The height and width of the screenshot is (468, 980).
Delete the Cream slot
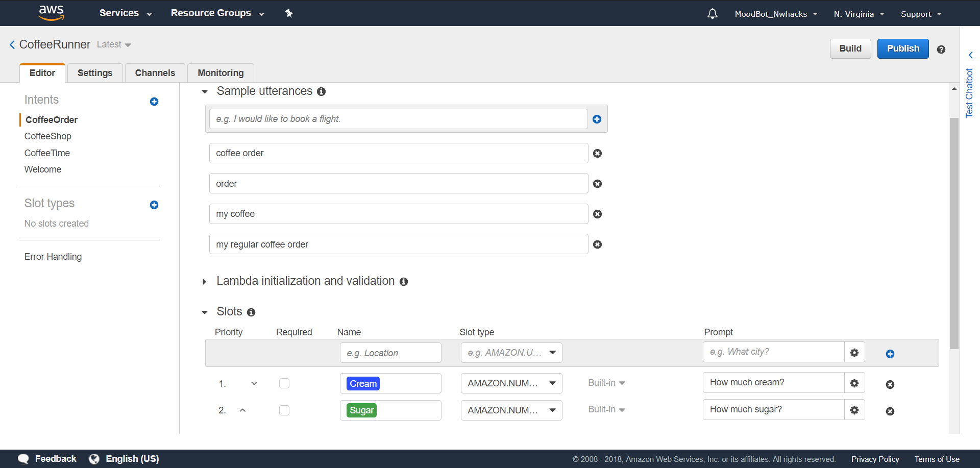[x=890, y=384]
